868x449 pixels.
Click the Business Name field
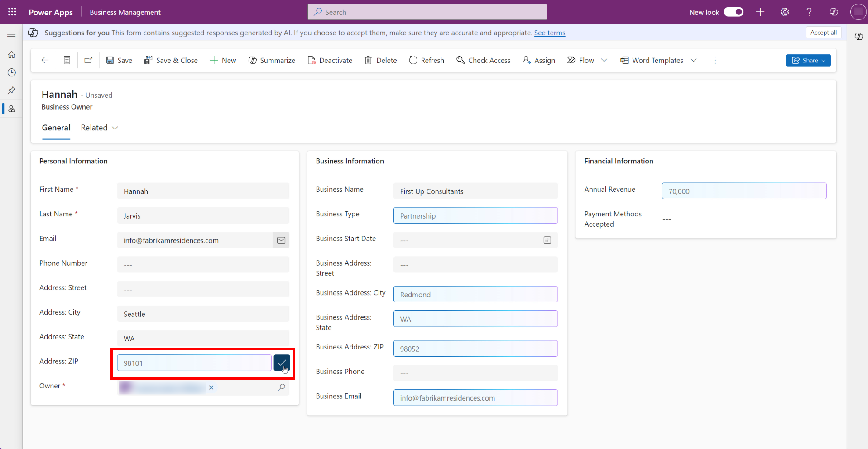point(475,191)
